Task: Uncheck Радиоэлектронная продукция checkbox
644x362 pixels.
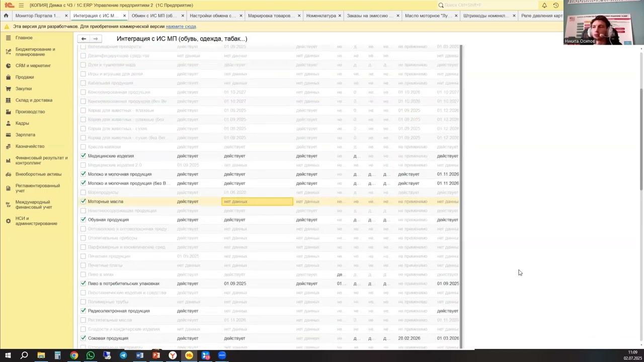Action: point(84,311)
